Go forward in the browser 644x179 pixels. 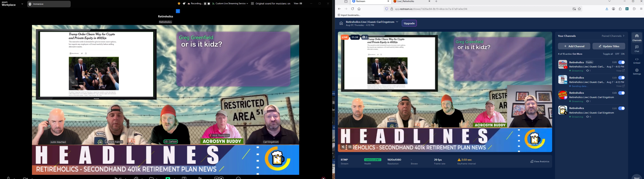[346, 9]
